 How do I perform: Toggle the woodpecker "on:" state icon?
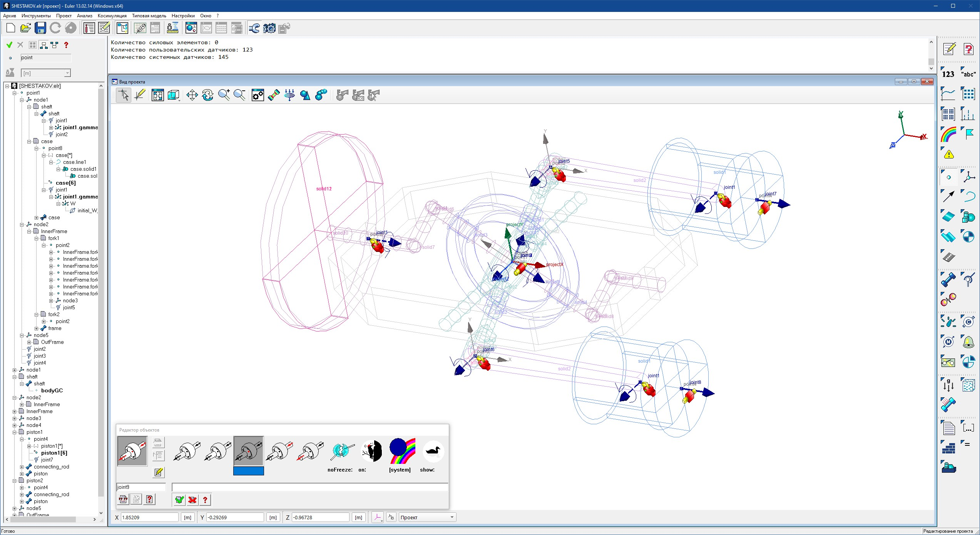(x=371, y=451)
